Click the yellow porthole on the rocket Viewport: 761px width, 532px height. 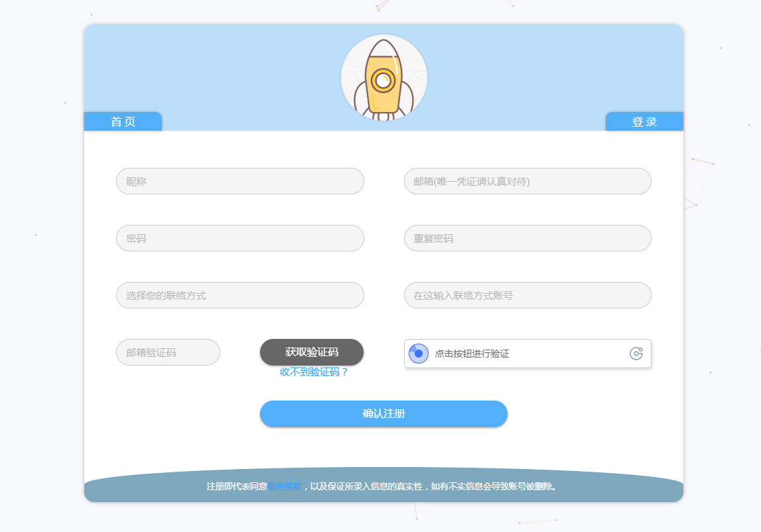tap(383, 80)
